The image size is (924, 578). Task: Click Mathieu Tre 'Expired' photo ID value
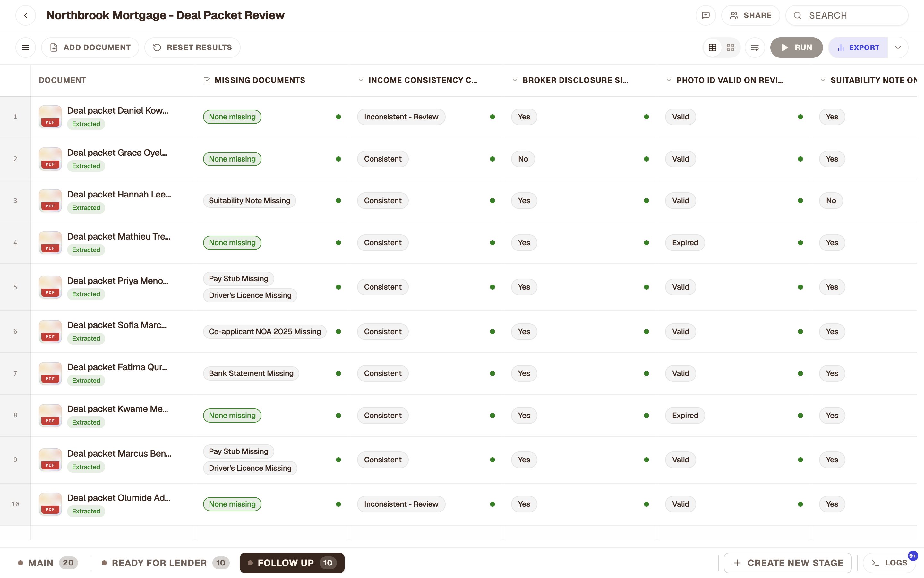685,242
